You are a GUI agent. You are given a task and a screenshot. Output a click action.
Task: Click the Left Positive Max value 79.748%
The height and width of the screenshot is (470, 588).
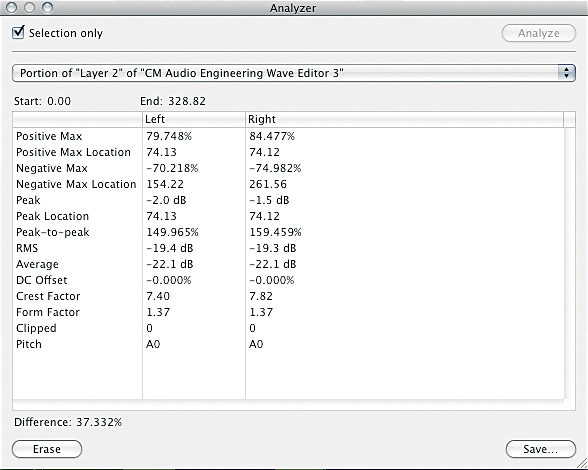(x=169, y=136)
